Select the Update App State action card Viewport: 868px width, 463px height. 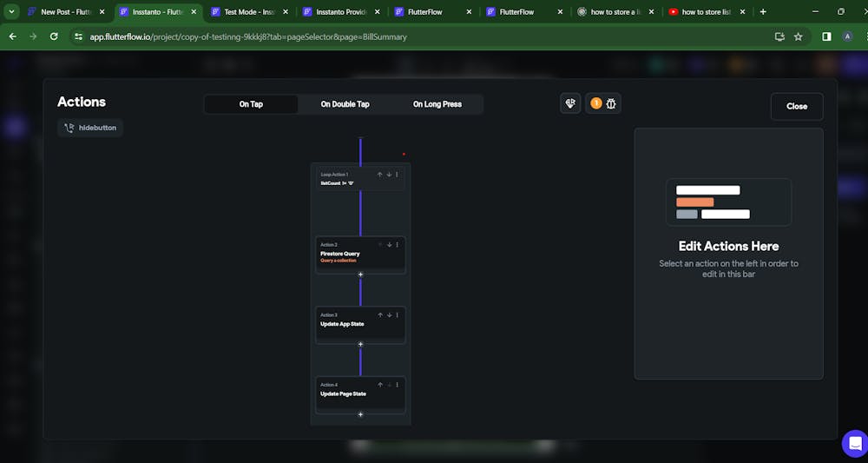coord(360,325)
